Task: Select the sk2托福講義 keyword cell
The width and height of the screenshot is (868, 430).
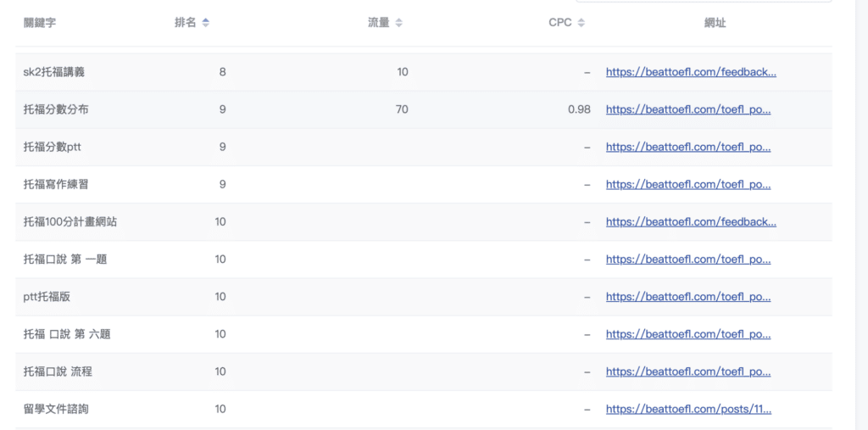Action: [x=53, y=72]
